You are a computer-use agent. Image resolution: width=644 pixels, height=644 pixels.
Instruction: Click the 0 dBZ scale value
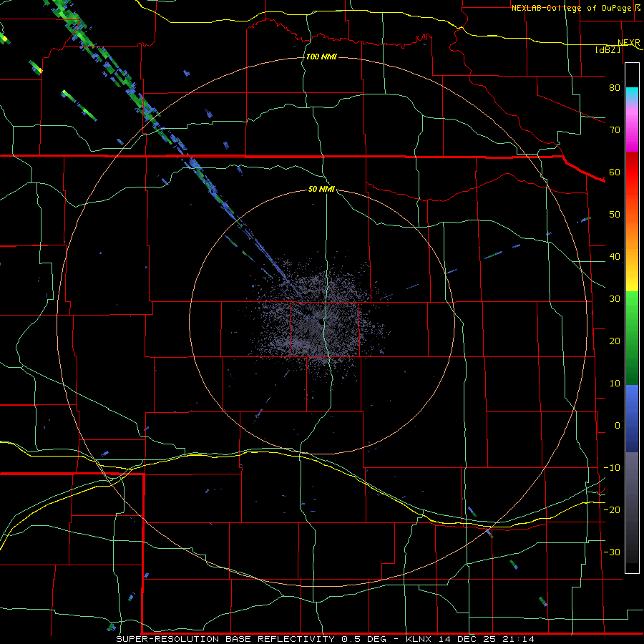click(618, 426)
